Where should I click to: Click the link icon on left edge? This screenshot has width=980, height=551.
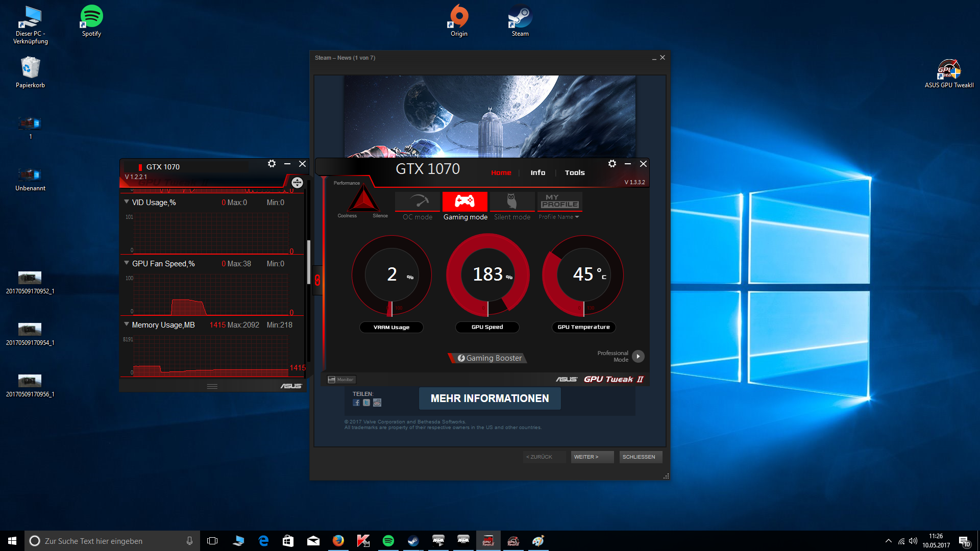(x=317, y=280)
